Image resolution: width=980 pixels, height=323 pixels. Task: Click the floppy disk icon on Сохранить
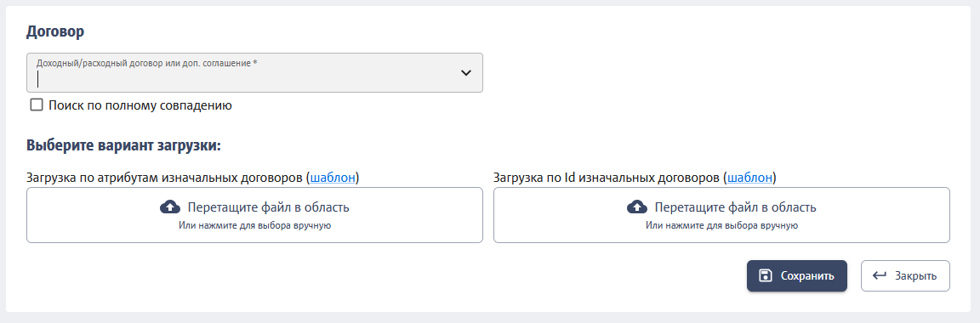[x=765, y=275]
